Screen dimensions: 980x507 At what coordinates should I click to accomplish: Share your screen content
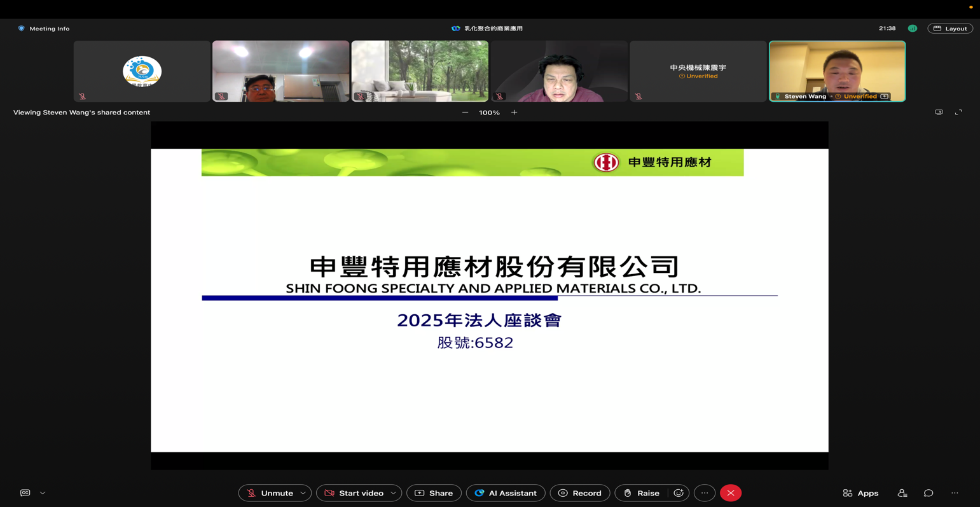pyautogui.click(x=434, y=493)
